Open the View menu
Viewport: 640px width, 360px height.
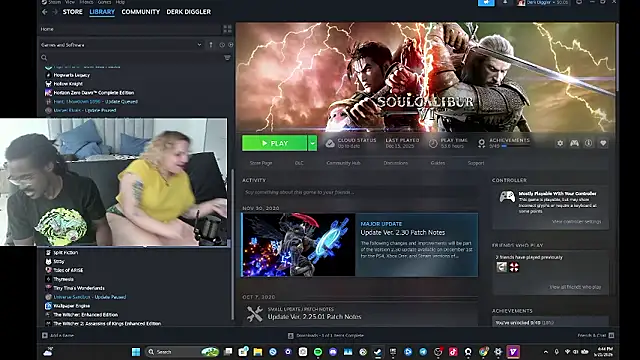(x=70, y=2)
